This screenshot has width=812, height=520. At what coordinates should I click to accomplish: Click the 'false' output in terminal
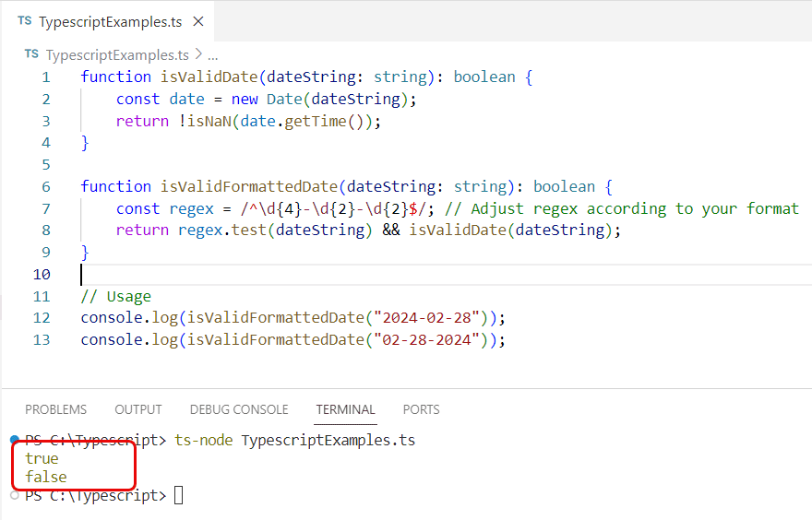46,477
